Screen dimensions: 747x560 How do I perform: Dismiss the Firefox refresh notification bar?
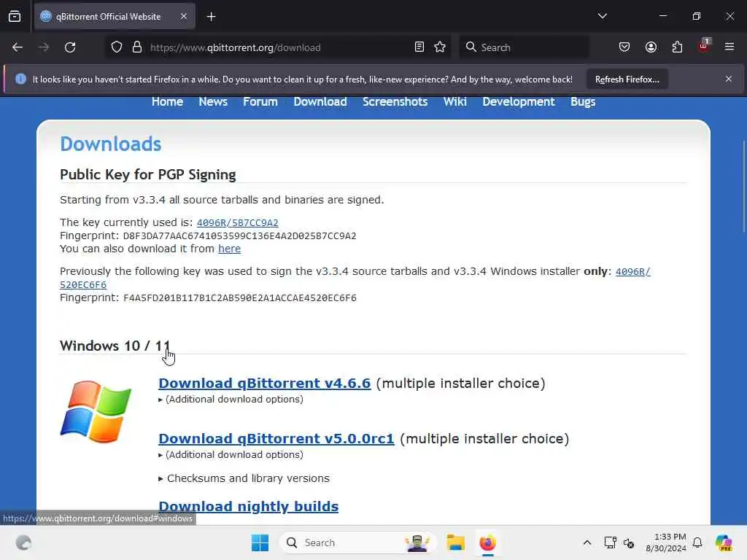[729, 79]
